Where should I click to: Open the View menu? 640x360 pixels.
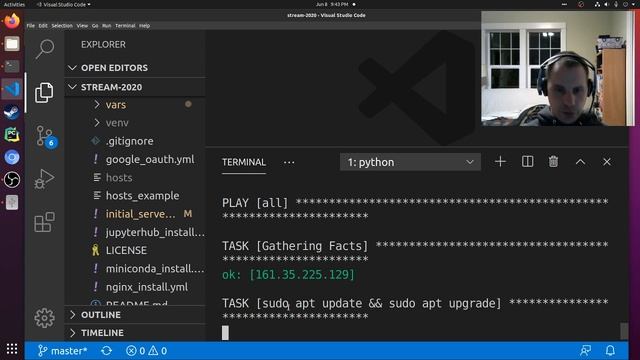[x=82, y=25]
